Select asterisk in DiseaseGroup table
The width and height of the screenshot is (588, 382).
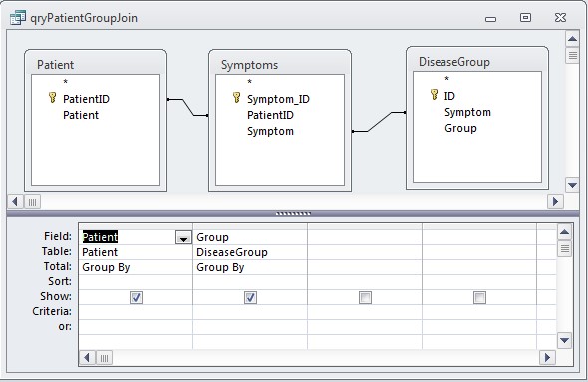point(447,79)
